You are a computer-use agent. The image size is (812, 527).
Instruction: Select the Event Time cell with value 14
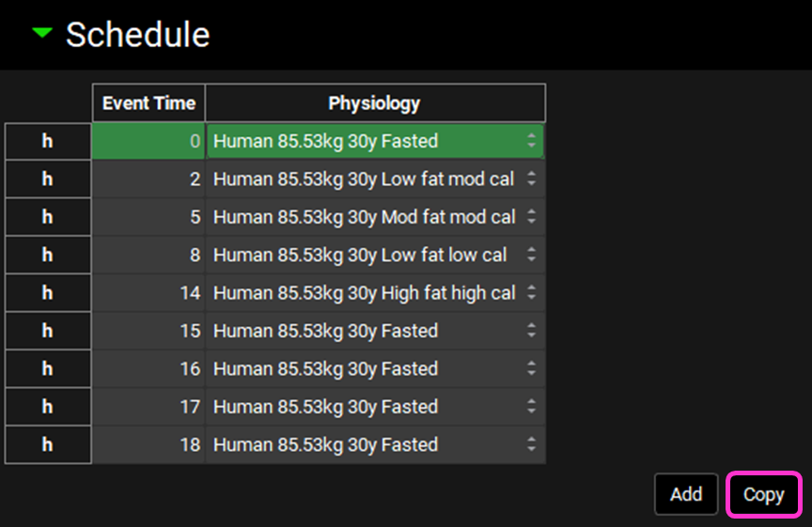148,293
